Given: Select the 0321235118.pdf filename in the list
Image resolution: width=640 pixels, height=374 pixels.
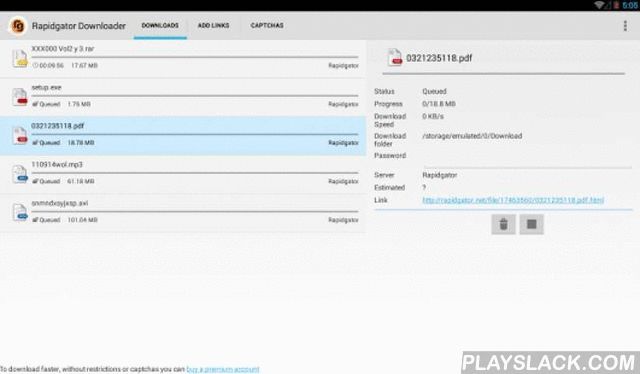Looking at the screenshot, I should [58, 126].
